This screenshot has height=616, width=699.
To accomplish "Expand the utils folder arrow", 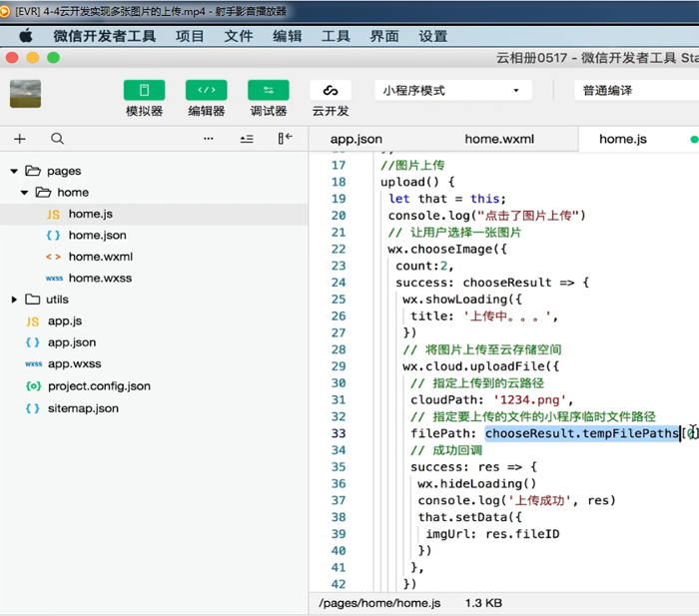I will point(14,300).
